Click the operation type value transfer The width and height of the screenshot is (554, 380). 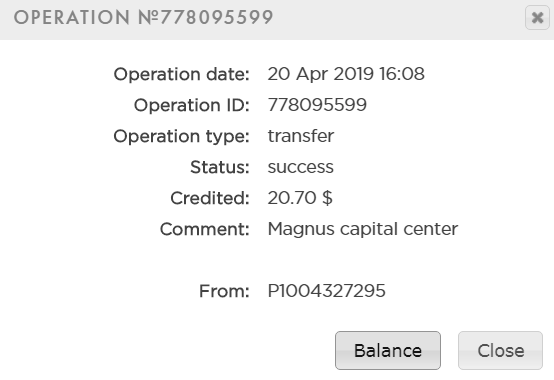click(301, 136)
